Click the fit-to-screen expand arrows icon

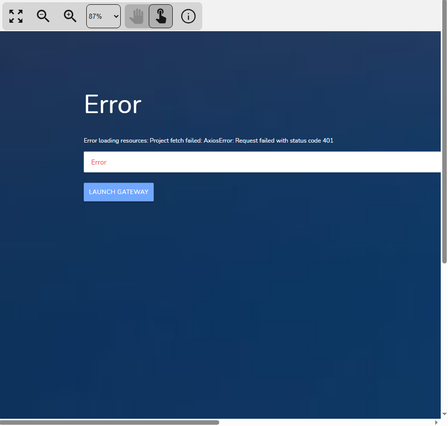[x=16, y=16]
